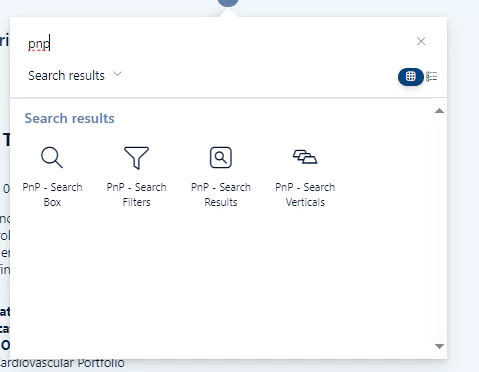The image size is (479, 372).
Task: Add the PnP - Search Box web part
Action: [x=52, y=177]
